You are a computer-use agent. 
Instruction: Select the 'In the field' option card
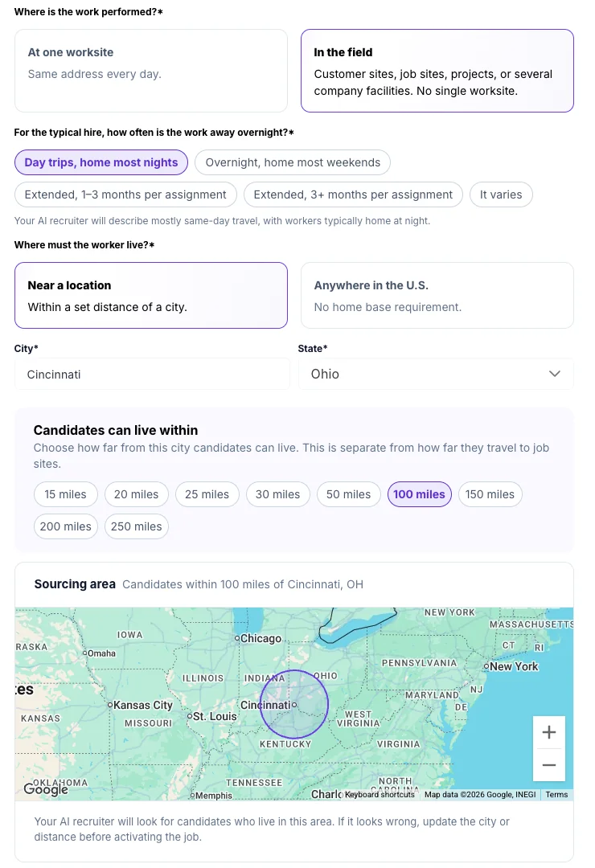point(437,71)
